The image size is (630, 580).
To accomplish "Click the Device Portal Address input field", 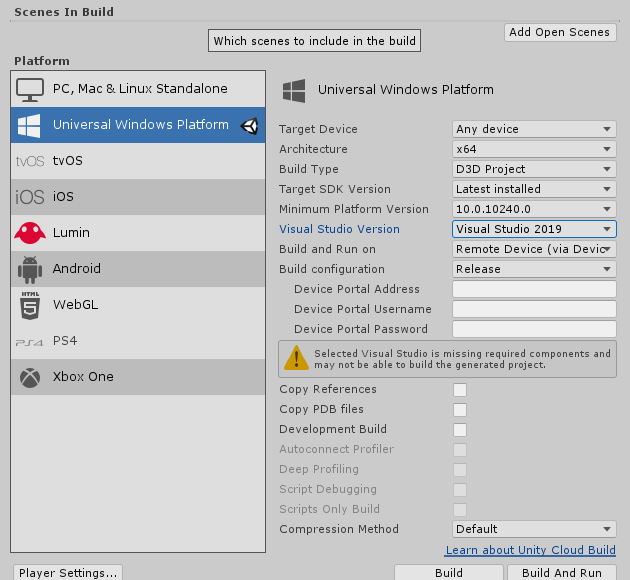I will [534, 289].
